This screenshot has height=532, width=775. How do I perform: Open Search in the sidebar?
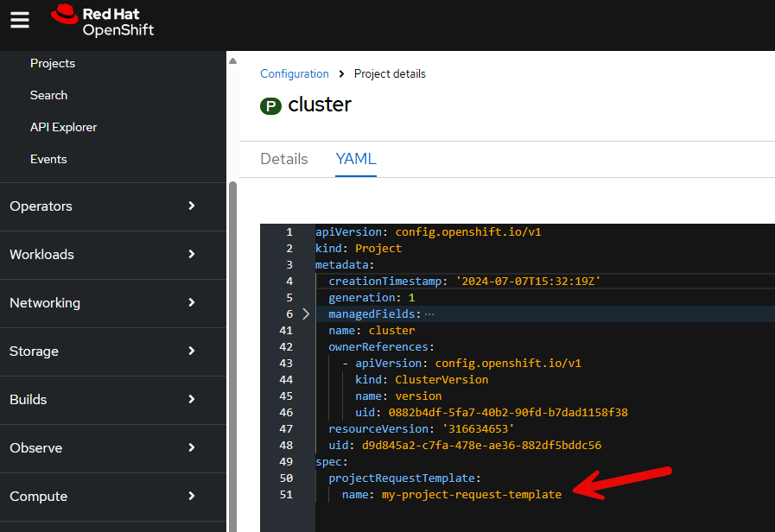point(48,95)
